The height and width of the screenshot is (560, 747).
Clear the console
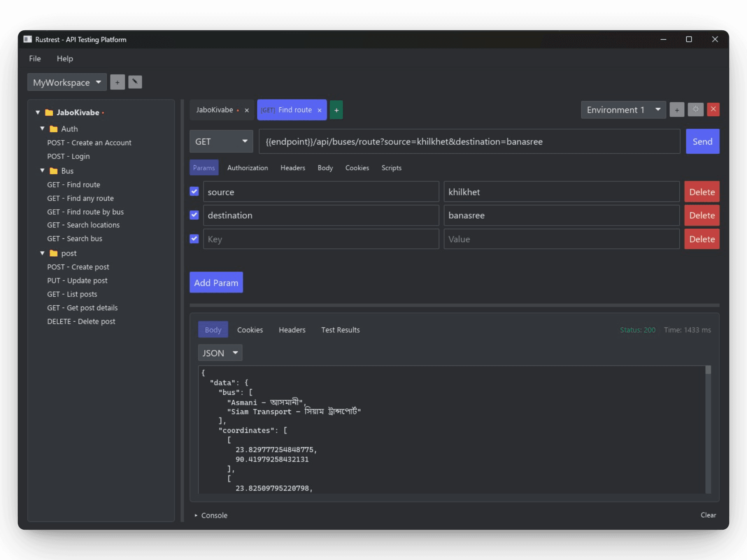click(x=708, y=515)
